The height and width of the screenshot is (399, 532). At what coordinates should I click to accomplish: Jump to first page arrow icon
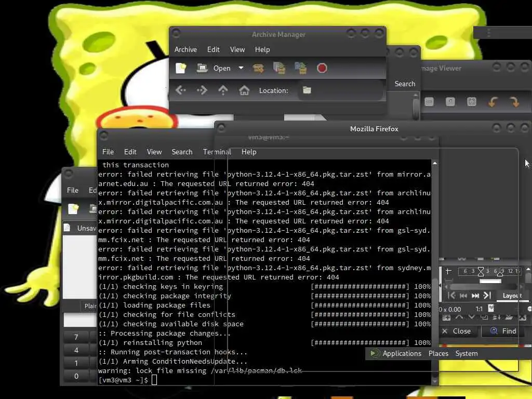tap(451, 296)
